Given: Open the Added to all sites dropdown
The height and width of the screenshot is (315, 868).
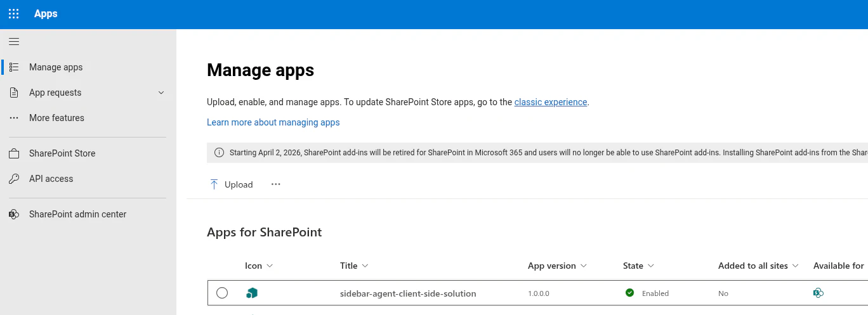Looking at the screenshot, I should pyautogui.click(x=796, y=266).
